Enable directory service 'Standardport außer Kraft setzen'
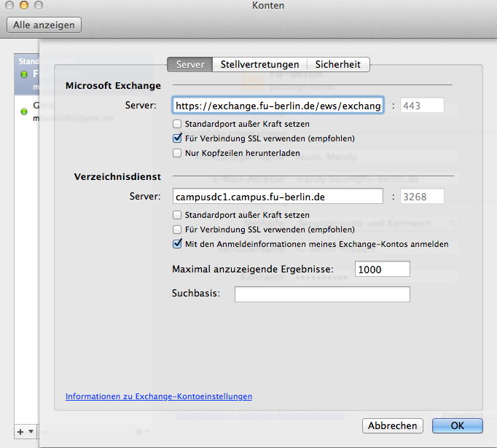 point(176,215)
